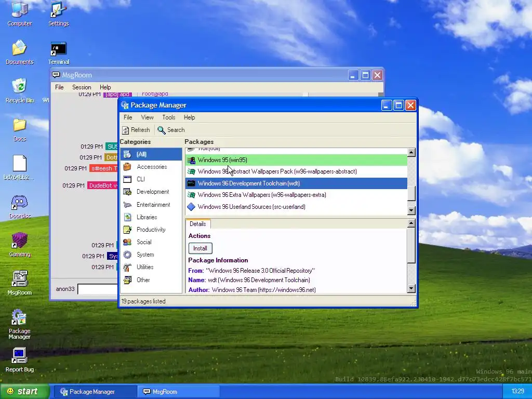The width and height of the screenshot is (532, 399).
Task: Open the Computer desktop icon
Action: click(x=19, y=14)
